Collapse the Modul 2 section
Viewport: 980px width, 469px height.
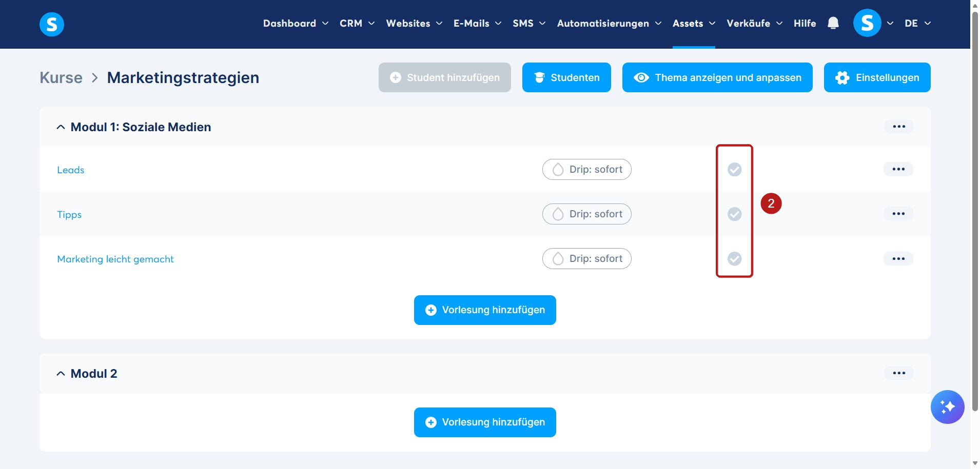61,374
